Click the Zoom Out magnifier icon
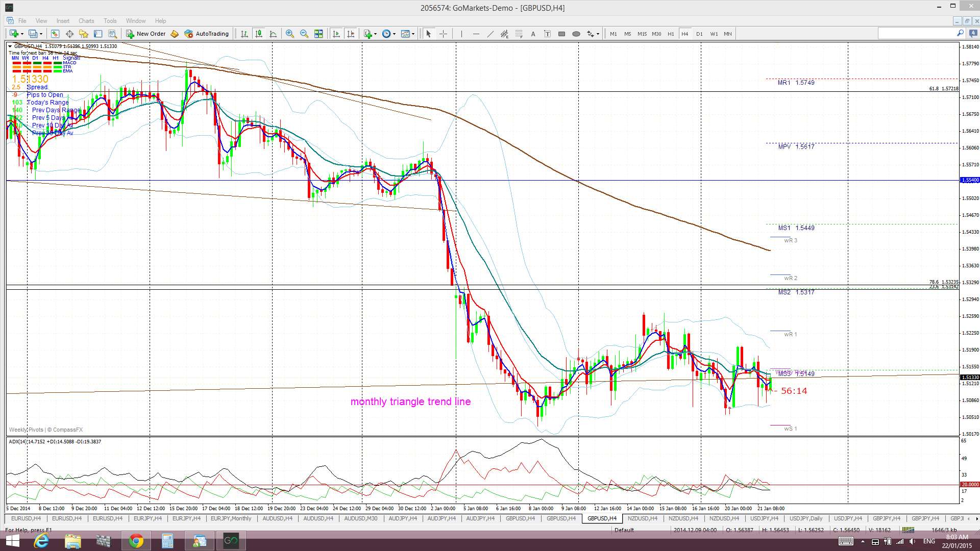Viewport: 980px width, 551px height. [304, 34]
